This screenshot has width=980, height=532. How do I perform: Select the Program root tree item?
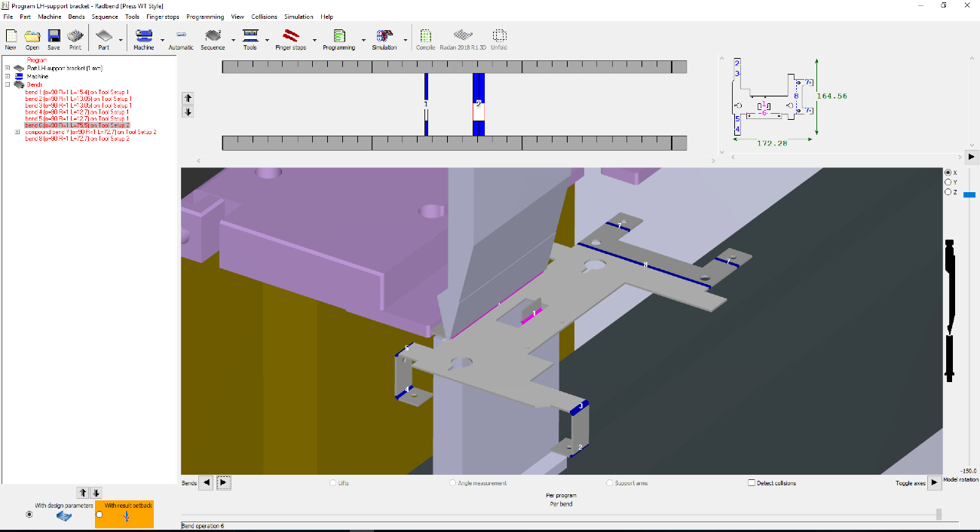point(37,60)
